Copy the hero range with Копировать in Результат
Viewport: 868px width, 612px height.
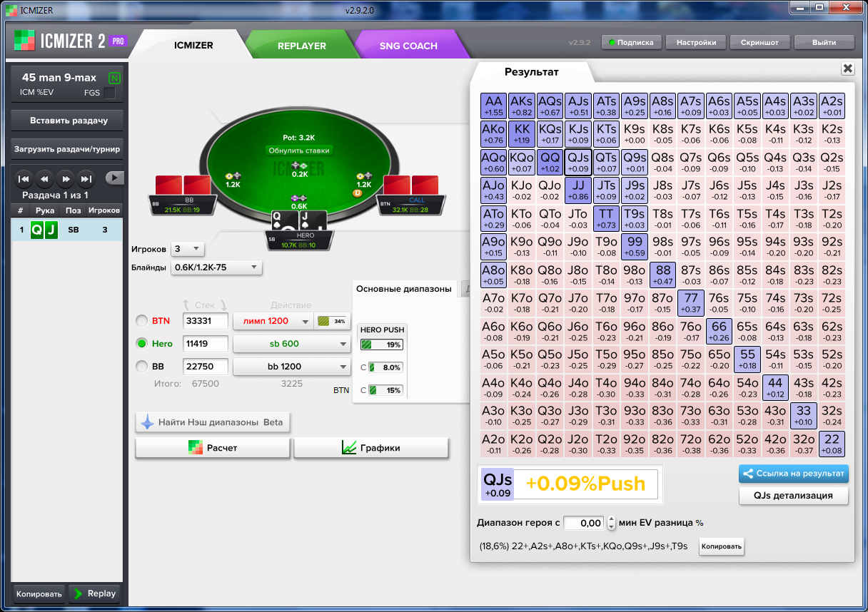[721, 547]
